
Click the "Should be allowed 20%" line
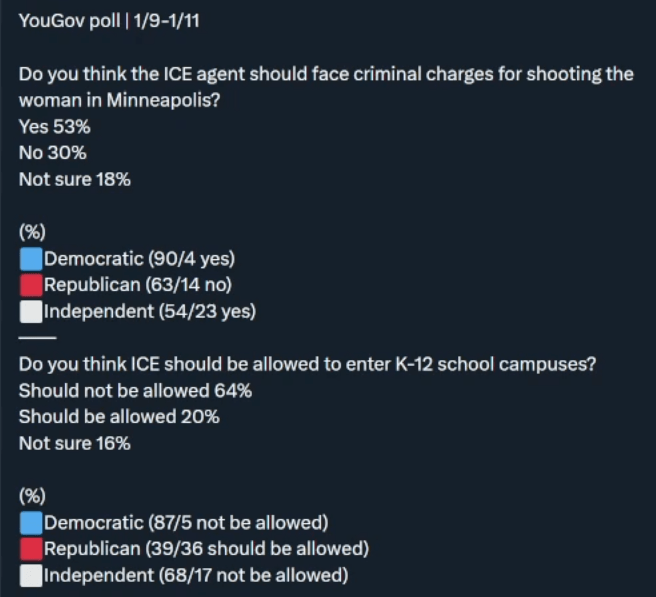pyautogui.click(x=119, y=417)
